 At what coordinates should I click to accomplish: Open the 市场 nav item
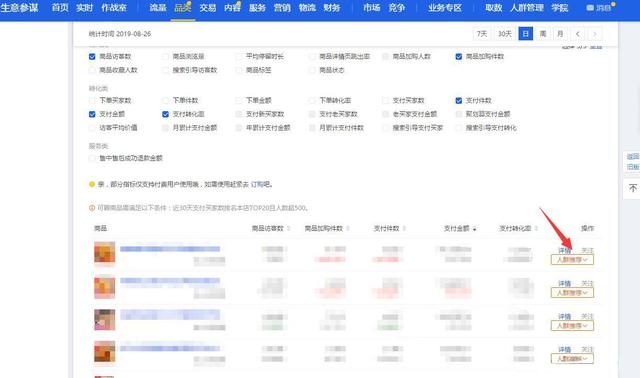(371, 7)
